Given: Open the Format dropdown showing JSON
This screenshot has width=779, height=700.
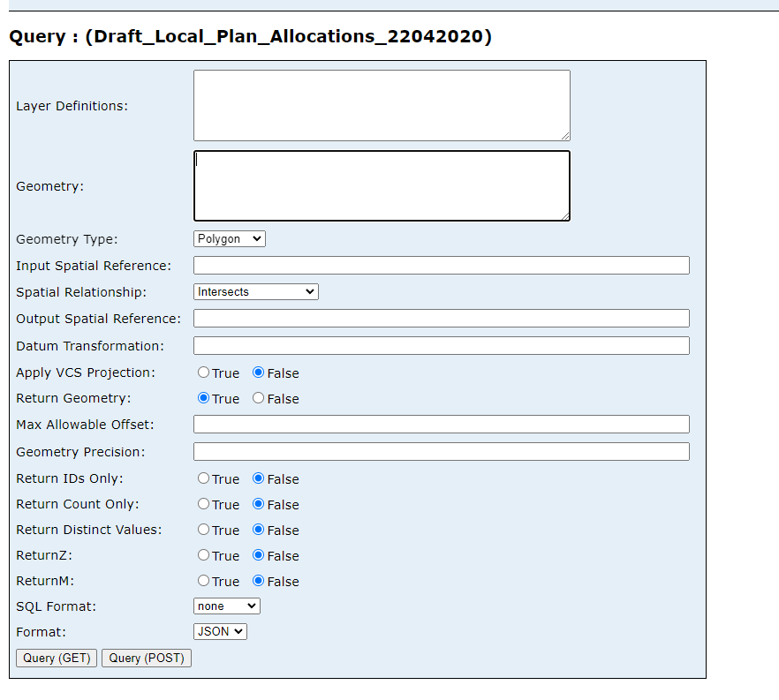Looking at the screenshot, I should point(219,631).
